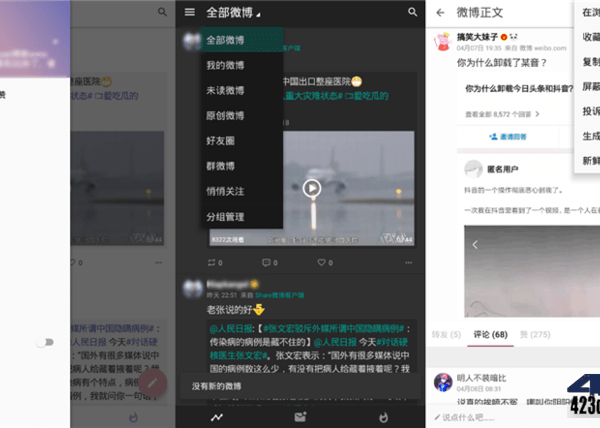
Task: Play the airplane video
Action: pos(312,186)
